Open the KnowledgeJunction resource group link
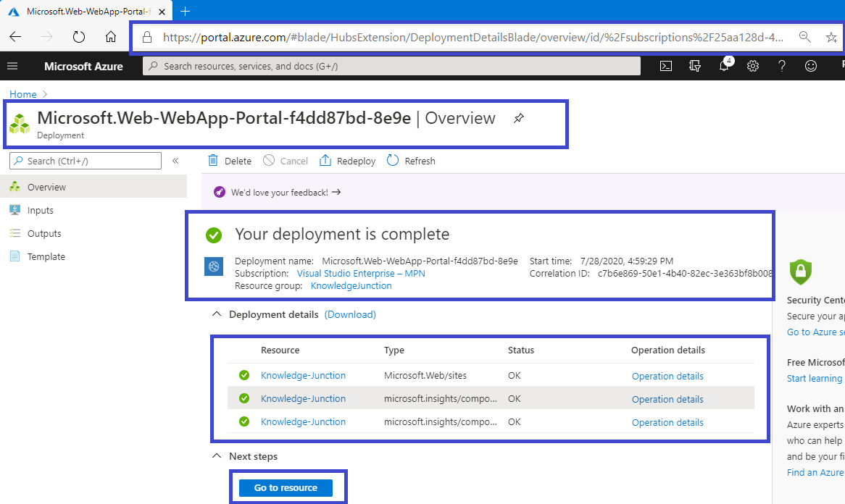 coord(351,286)
